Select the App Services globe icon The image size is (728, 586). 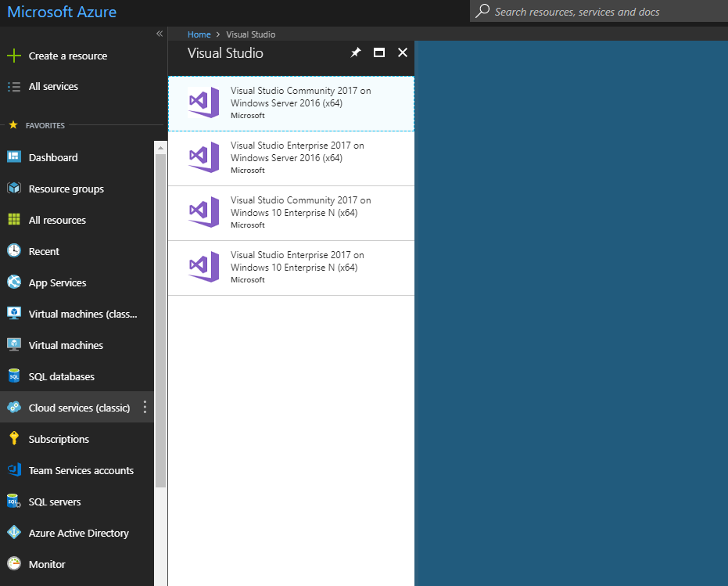14,282
